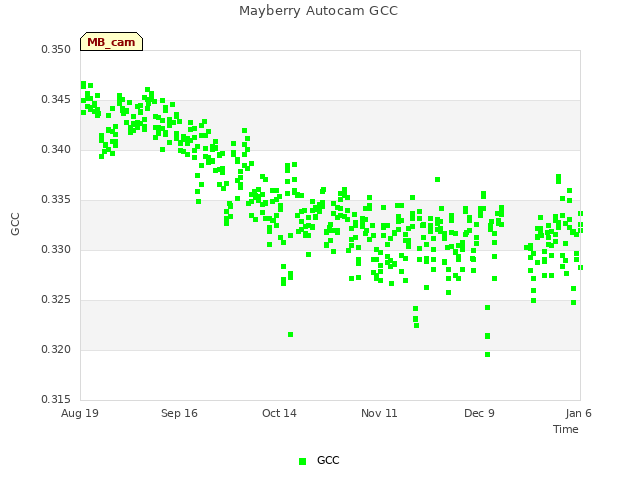Click the GCC legend label text

click(328, 460)
